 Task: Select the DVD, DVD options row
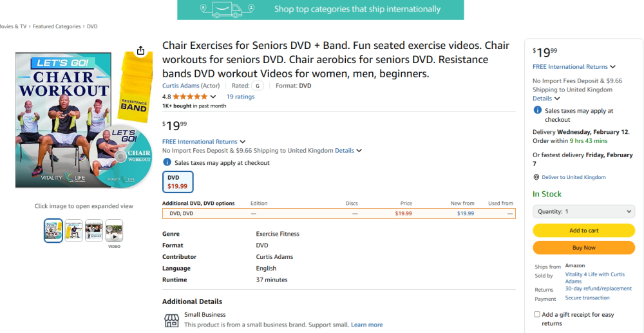point(339,213)
